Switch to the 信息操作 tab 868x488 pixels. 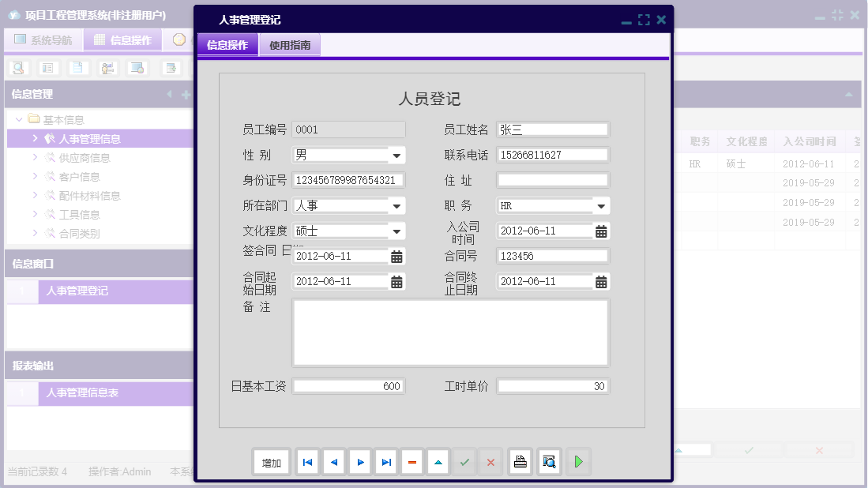227,45
